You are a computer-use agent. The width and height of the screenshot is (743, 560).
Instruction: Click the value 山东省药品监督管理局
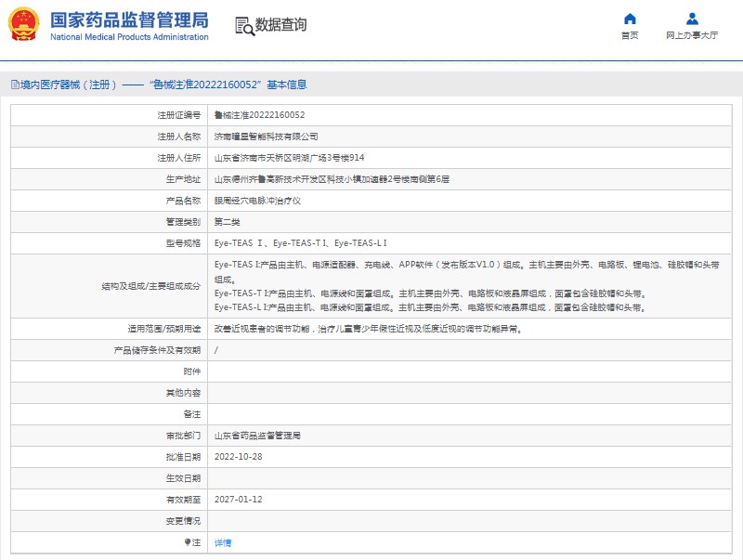257,436
